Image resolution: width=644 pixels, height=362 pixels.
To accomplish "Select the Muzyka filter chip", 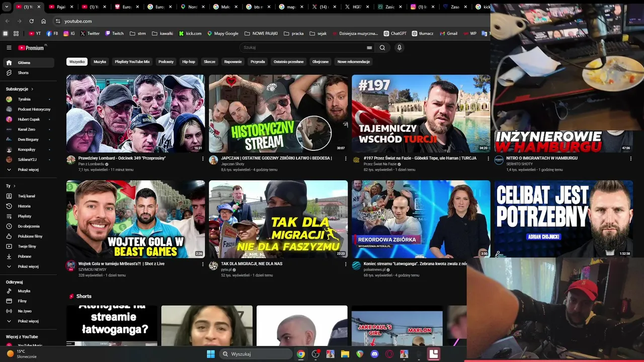I will pyautogui.click(x=100, y=62).
